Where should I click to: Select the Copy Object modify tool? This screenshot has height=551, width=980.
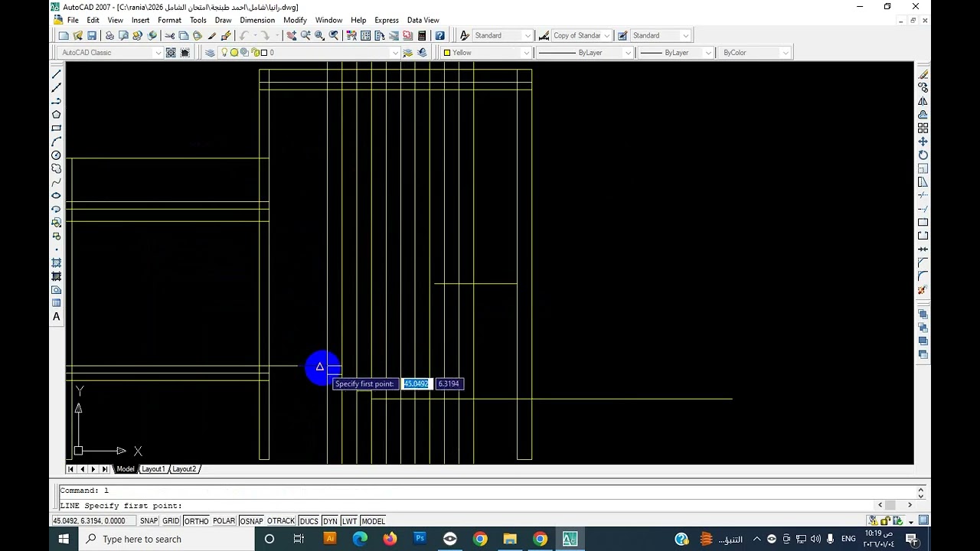[923, 88]
